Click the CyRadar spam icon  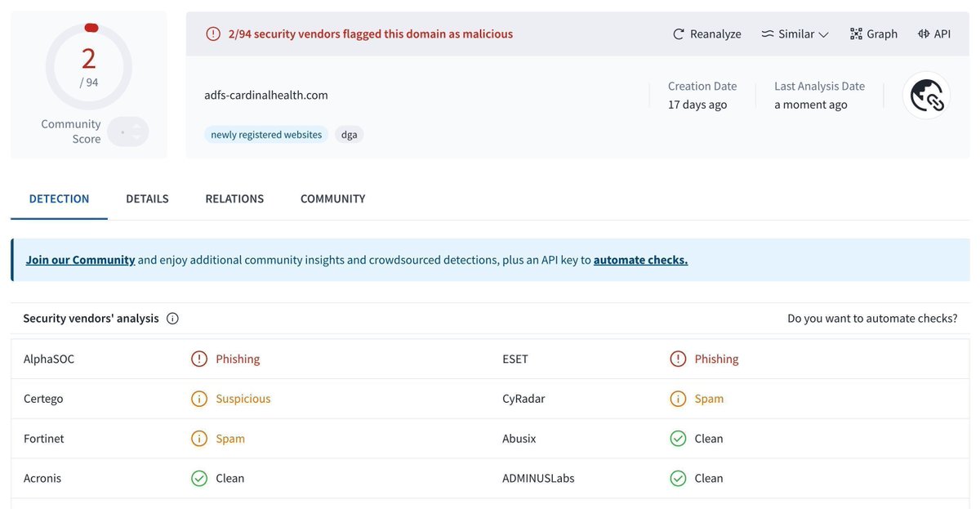pyautogui.click(x=678, y=399)
